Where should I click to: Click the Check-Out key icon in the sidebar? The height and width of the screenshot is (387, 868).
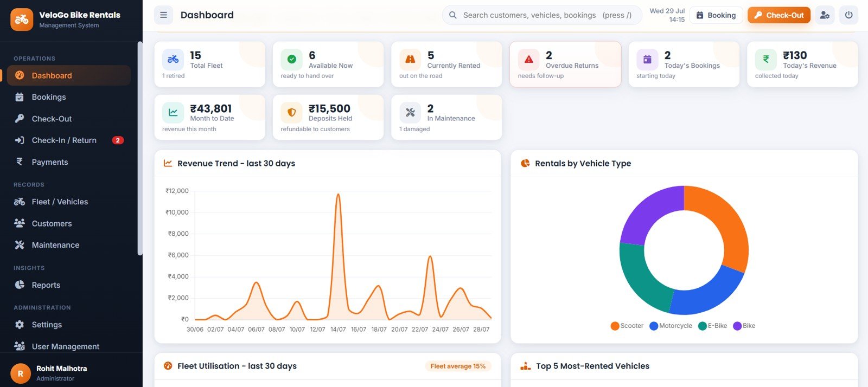coord(20,119)
